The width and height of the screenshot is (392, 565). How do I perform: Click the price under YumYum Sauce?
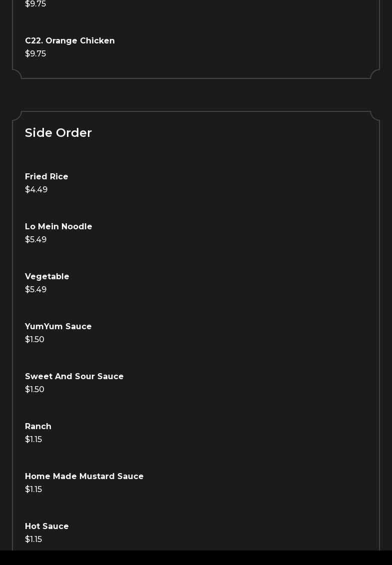[x=35, y=340]
